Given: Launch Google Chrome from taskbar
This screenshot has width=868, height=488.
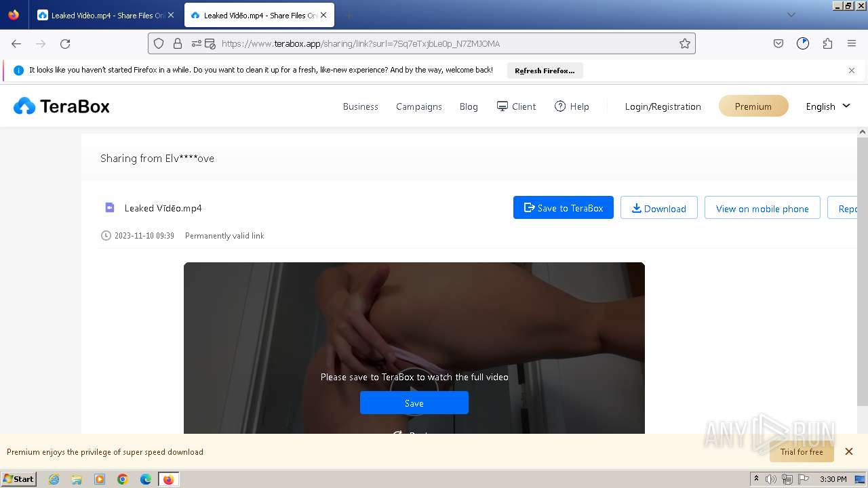Looking at the screenshot, I should click(123, 479).
